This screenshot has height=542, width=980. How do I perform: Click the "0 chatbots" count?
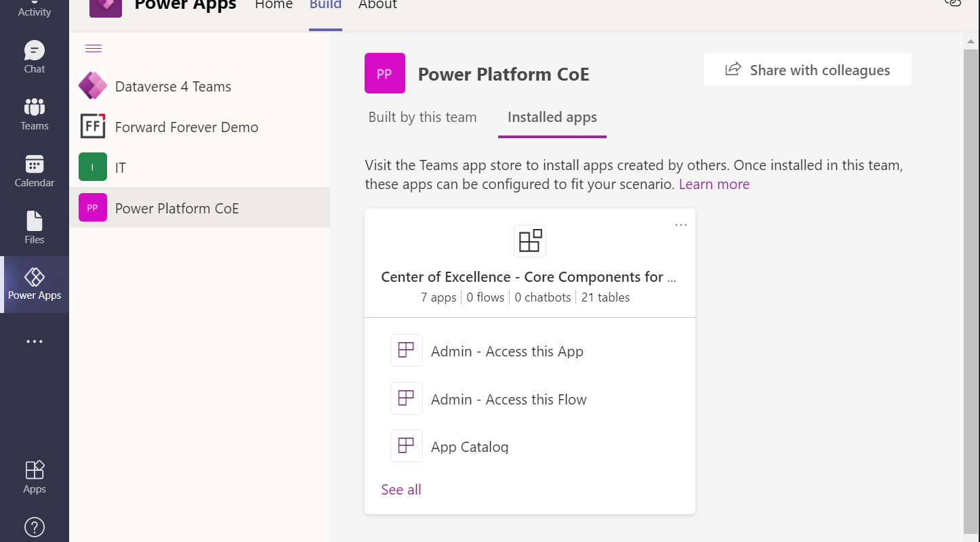pyautogui.click(x=543, y=297)
